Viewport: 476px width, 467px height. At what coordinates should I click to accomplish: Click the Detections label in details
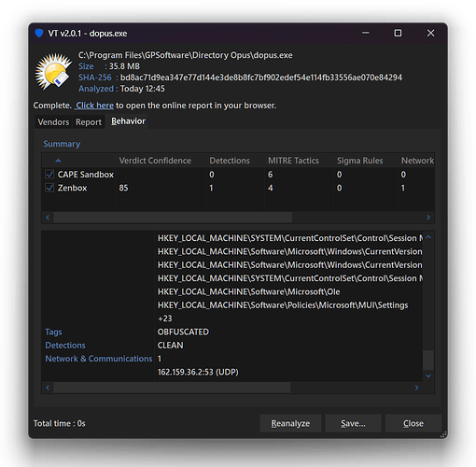[65, 346]
